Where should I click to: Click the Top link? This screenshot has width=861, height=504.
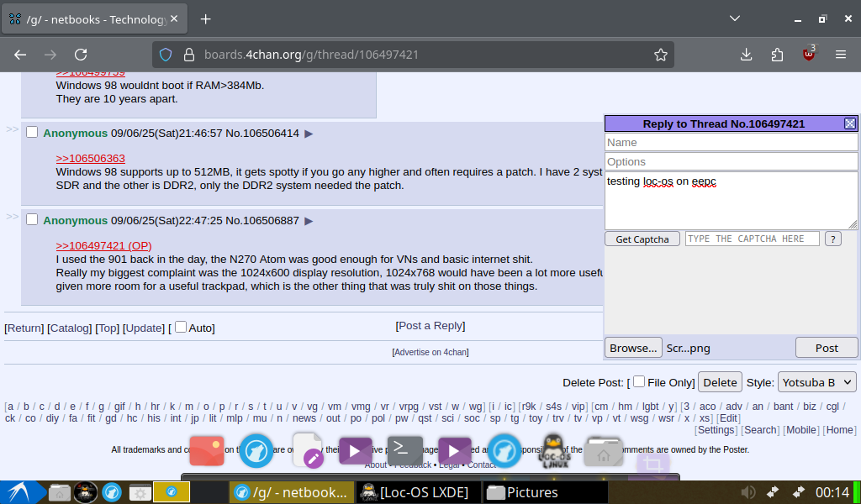tap(107, 328)
